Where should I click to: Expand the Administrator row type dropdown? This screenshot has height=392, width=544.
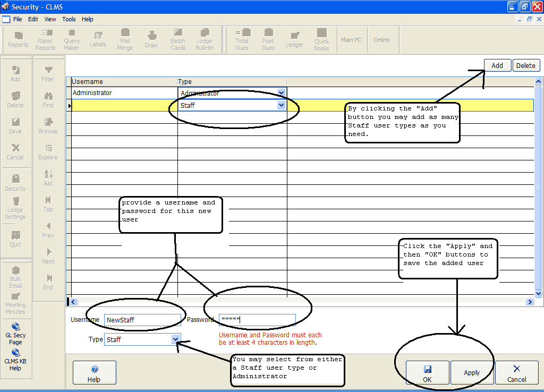tap(282, 93)
